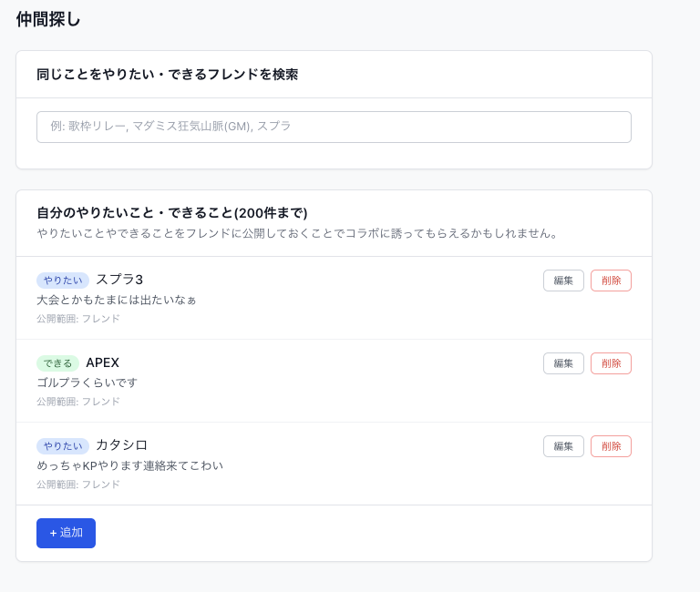Select the APEX title text
Image resolution: width=700 pixels, height=592 pixels.
pos(103,362)
